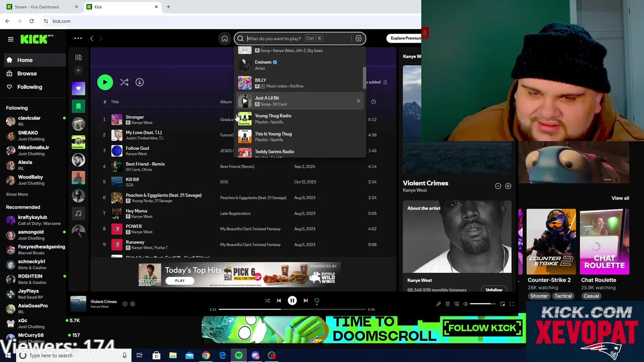Remove Just A Lil Bit from recent searches
The height and width of the screenshot is (362, 644).
pyautogui.click(x=358, y=101)
